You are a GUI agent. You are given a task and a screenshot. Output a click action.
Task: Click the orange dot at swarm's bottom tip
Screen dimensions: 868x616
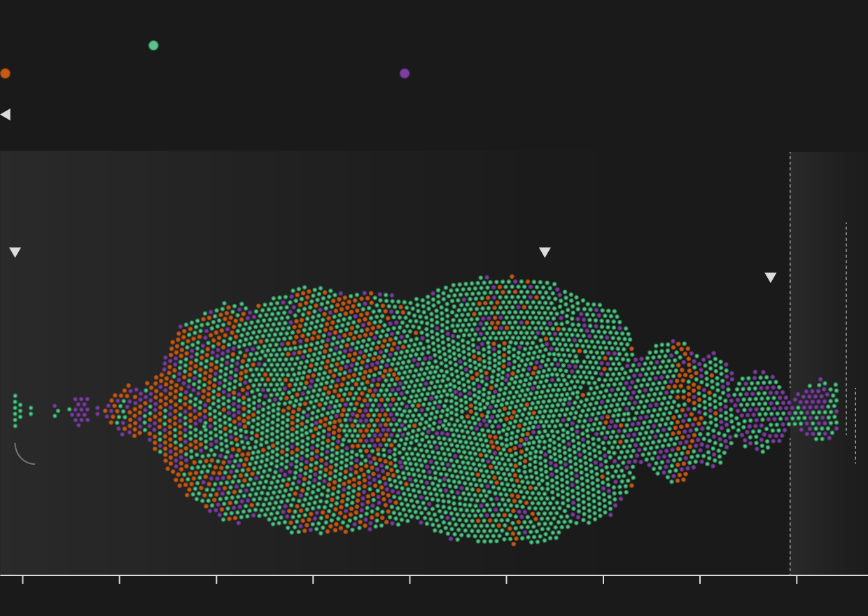[x=513, y=543]
